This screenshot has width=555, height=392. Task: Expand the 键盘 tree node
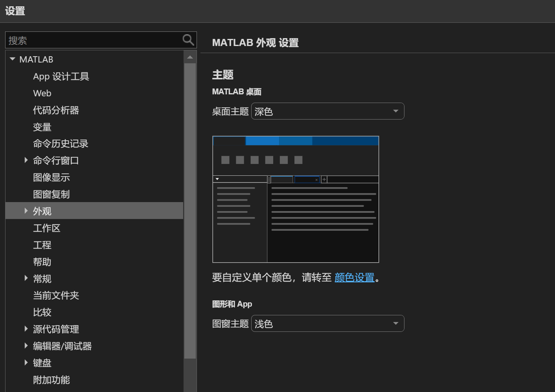coord(26,363)
